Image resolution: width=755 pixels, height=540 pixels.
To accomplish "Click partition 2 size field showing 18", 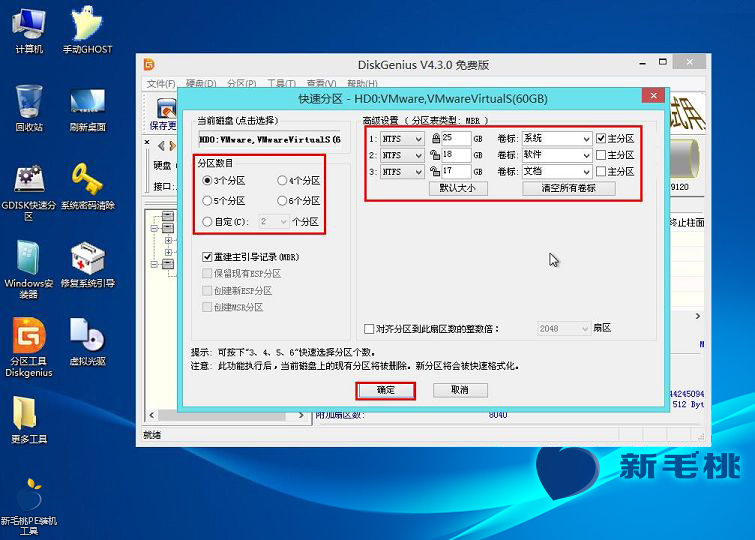I will coord(456,155).
